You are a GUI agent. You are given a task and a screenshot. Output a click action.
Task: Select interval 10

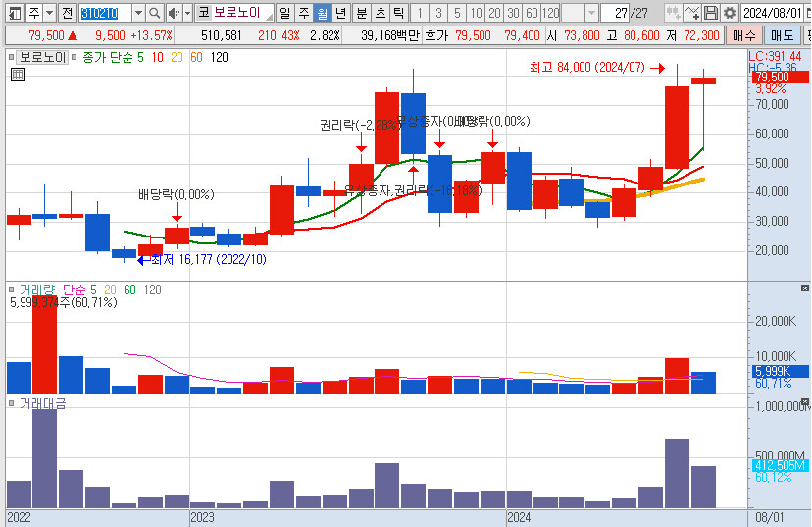tap(476, 13)
